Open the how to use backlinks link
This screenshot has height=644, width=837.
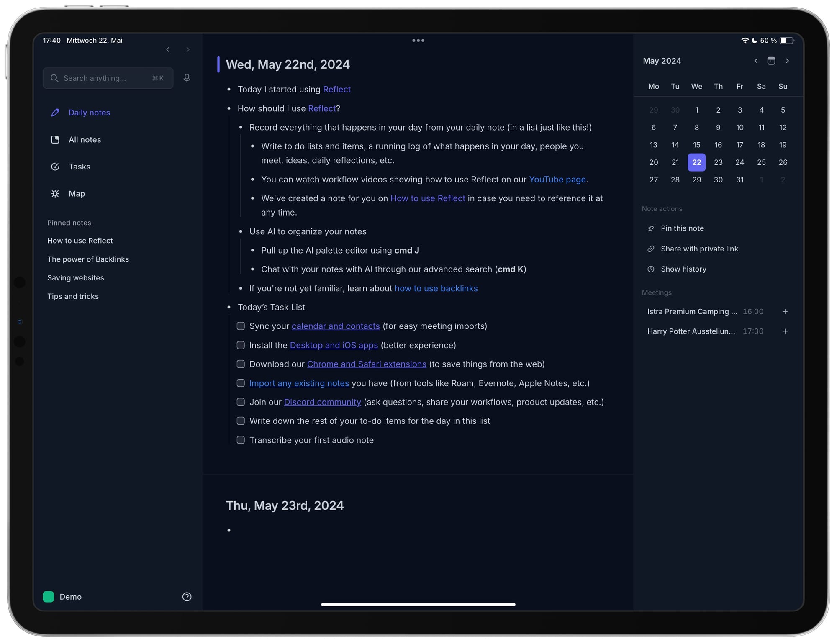[x=436, y=288]
